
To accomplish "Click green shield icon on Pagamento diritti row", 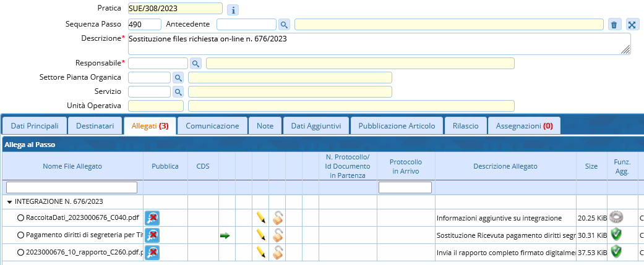I will (x=616, y=234).
